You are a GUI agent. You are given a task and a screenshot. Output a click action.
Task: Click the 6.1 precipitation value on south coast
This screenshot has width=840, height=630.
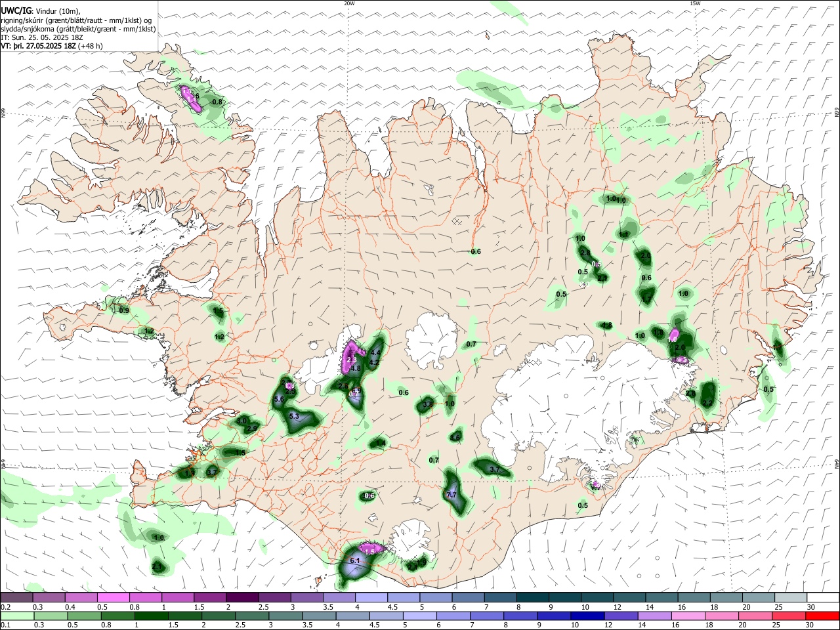pyautogui.click(x=355, y=561)
